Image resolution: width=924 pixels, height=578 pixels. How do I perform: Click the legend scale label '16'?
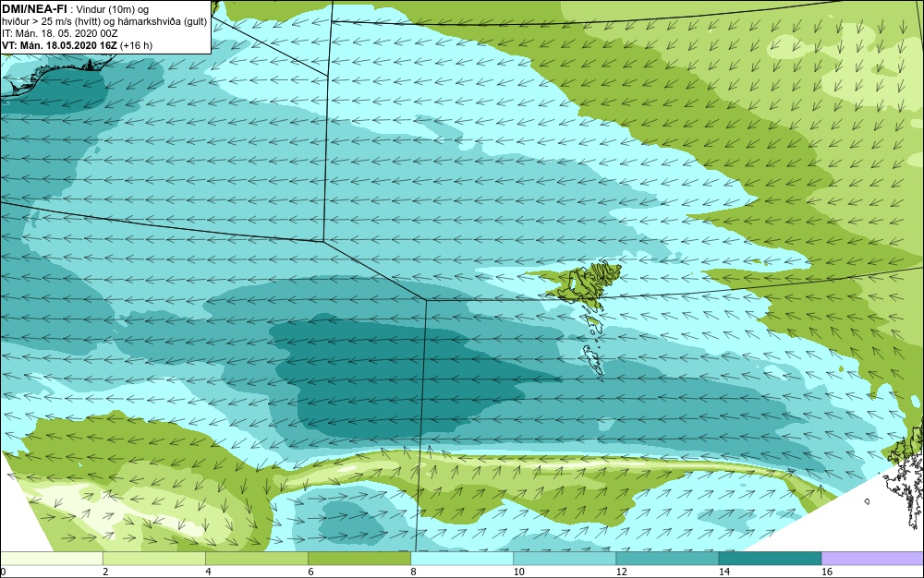point(827,572)
